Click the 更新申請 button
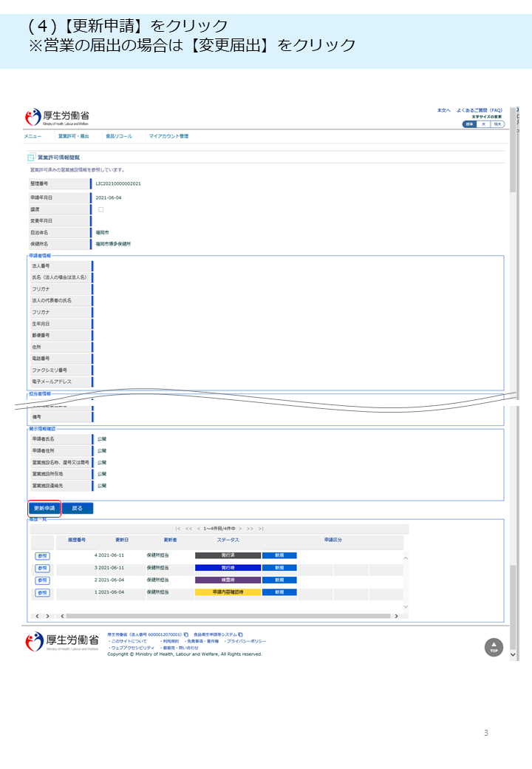This screenshot has width=532, height=769. point(44,508)
